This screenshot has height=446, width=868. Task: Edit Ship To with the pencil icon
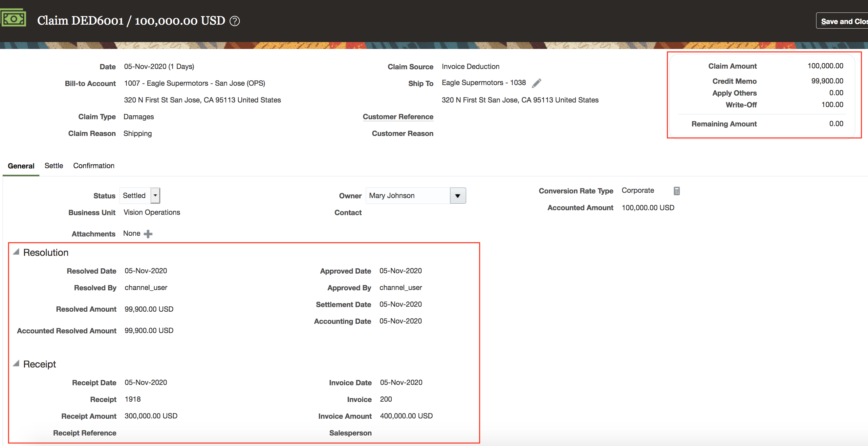coord(536,83)
